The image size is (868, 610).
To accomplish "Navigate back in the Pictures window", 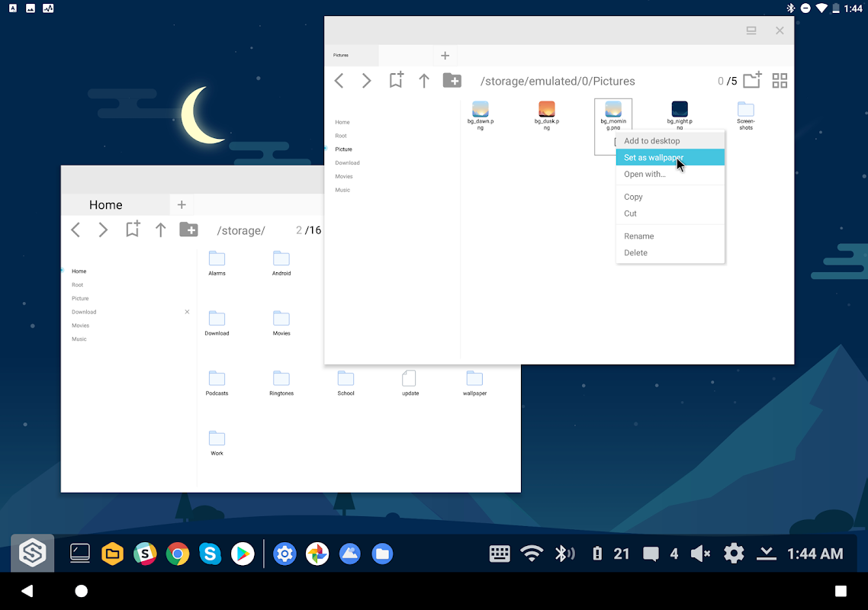I will (339, 80).
